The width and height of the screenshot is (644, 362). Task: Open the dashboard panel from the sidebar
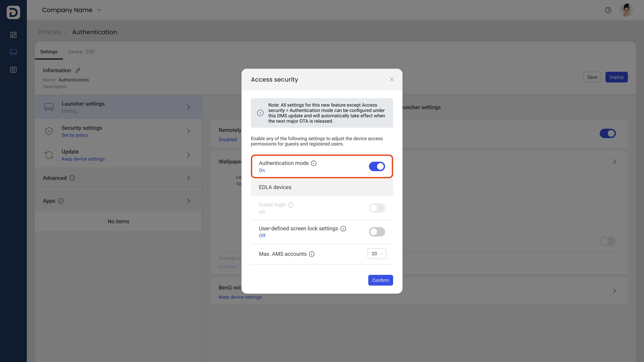click(13, 35)
